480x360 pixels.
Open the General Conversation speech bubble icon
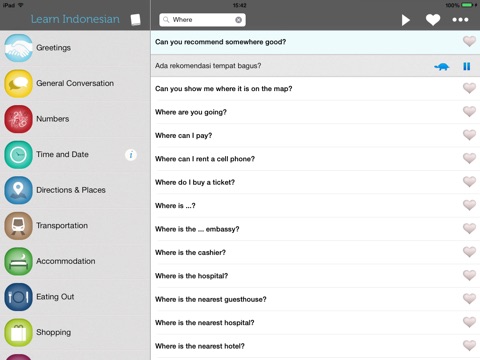tap(18, 84)
